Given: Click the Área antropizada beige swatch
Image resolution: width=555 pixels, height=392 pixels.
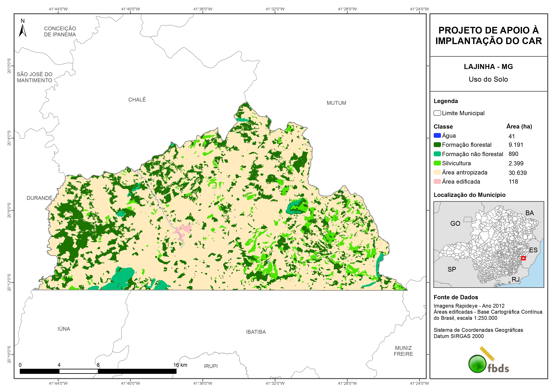Looking at the screenshot, I should pyautogui.click(x=437, y=172).
